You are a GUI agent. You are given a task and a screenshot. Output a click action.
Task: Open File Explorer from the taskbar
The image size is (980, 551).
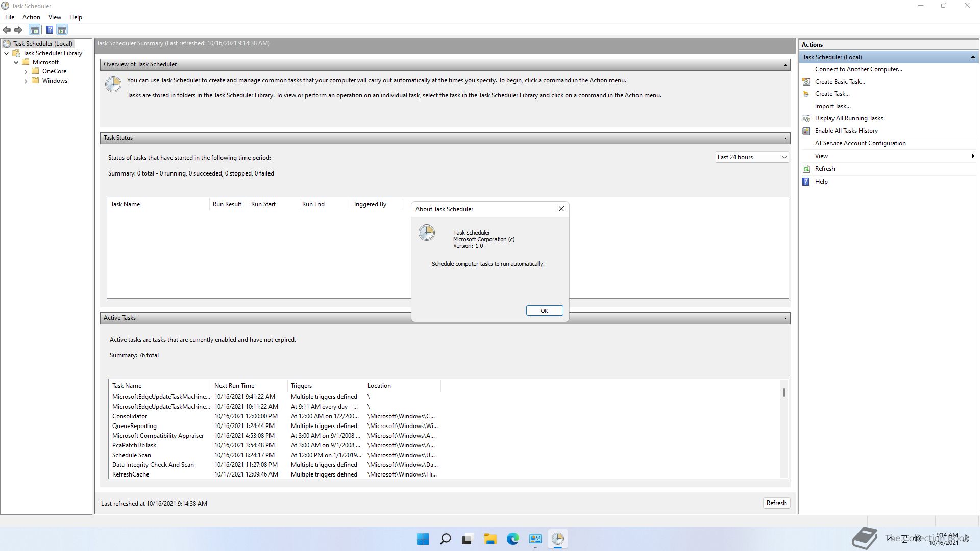(x=490, y=539)
